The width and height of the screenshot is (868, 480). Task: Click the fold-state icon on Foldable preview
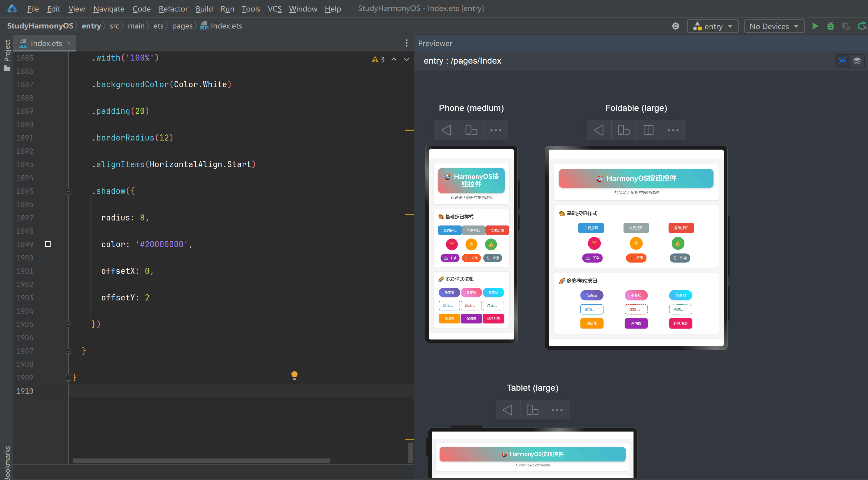point(648,130)
